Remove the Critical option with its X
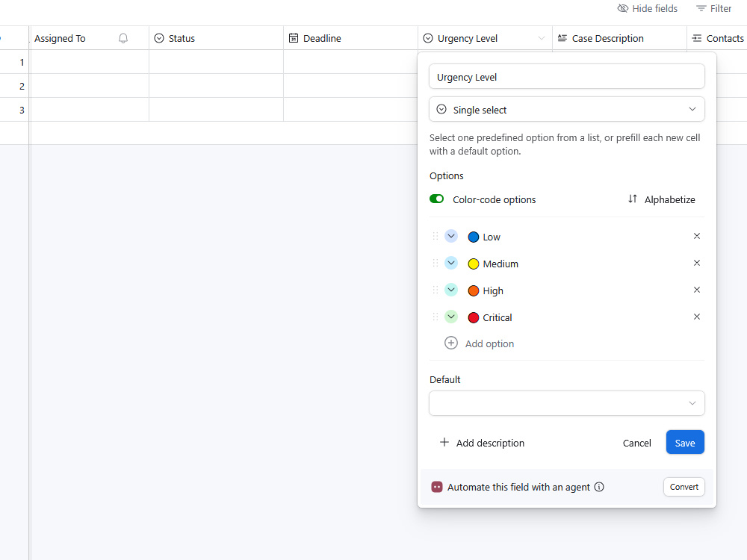Screen dimensions: 747x560 (x=696, y=317)
